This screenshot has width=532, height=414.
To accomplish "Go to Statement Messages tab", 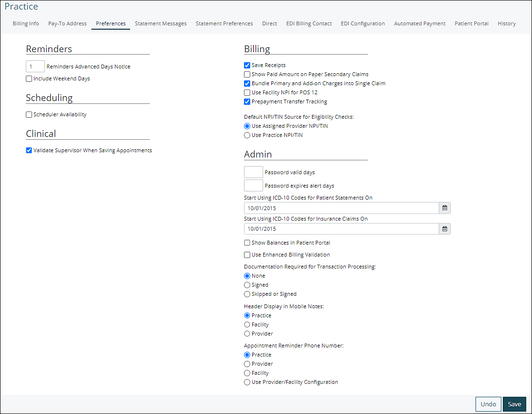I will click(160, 23).
